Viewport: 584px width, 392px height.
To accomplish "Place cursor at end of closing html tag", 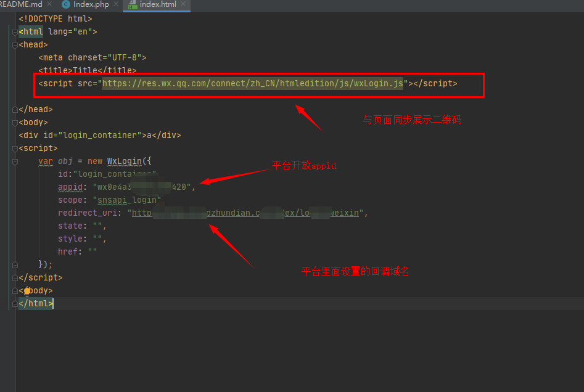I will click(53, 304).
